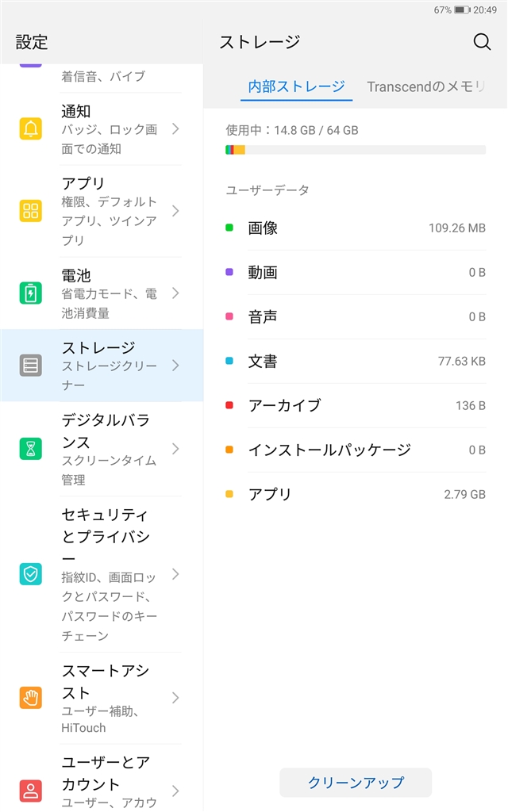Expand 電池 settings via its chevron
Viewport: 508px width, 812px height.
[175, 293]
